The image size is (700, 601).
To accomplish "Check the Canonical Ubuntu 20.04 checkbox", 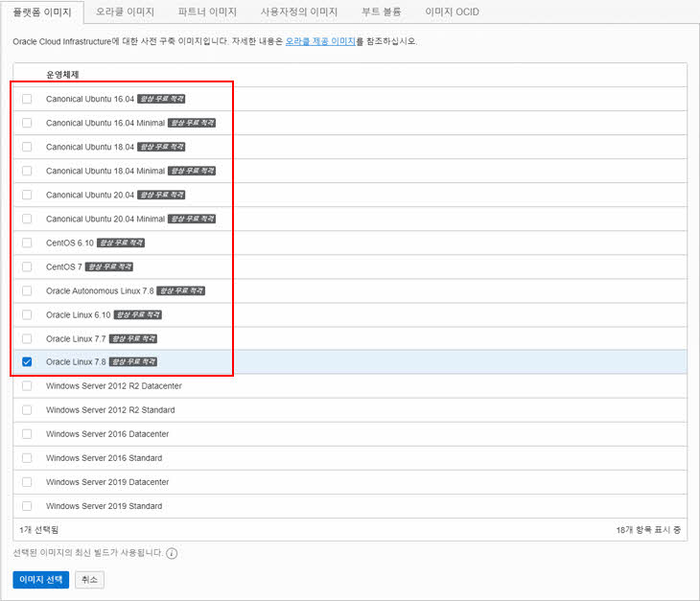I will [x=27, y=195].
